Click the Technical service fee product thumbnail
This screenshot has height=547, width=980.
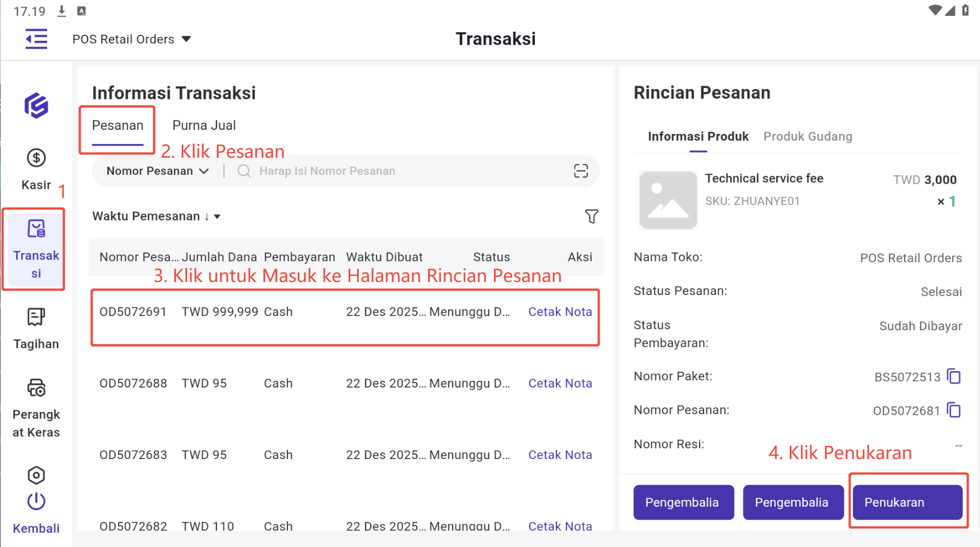coord(668,200)
